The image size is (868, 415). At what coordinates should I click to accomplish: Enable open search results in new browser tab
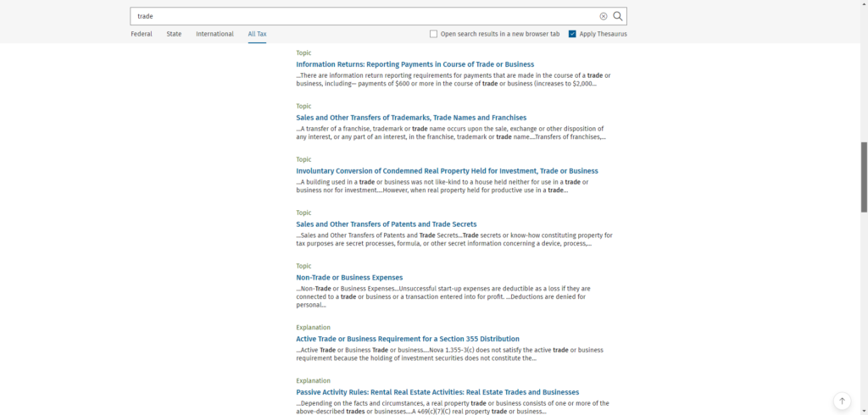coord(434,34)
